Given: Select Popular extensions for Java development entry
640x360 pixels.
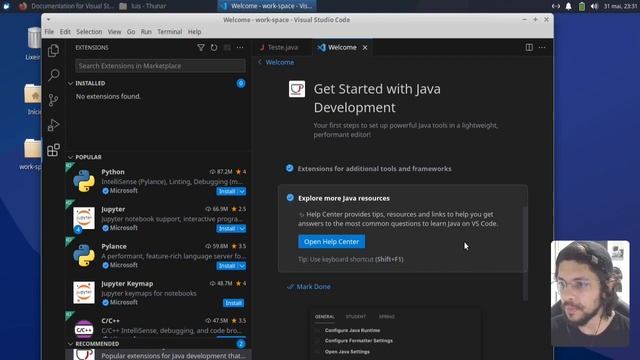Looking at the screenshot, I should tap(159, 355).
